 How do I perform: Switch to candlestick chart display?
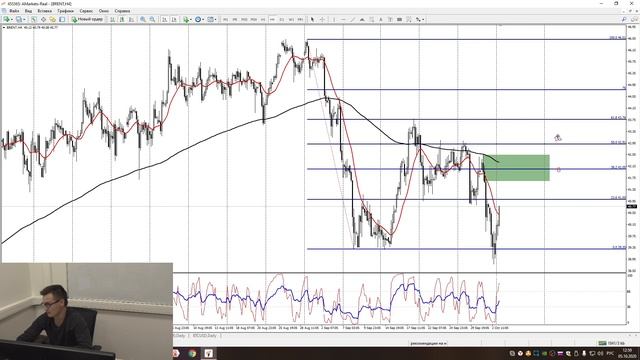(x=122, y=19)
